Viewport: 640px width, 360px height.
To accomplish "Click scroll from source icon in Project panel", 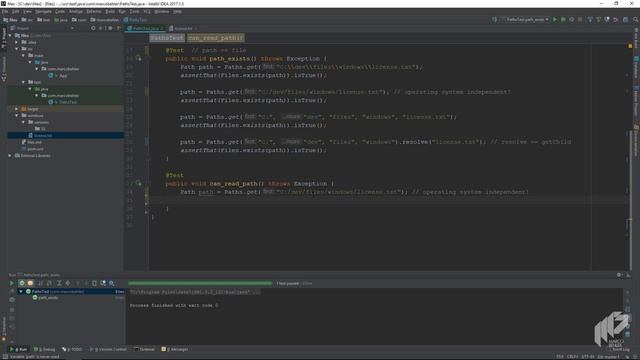I will [x=93, y=28].
